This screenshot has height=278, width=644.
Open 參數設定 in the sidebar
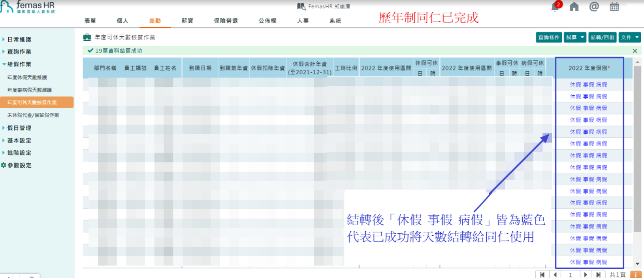point(19,165)
